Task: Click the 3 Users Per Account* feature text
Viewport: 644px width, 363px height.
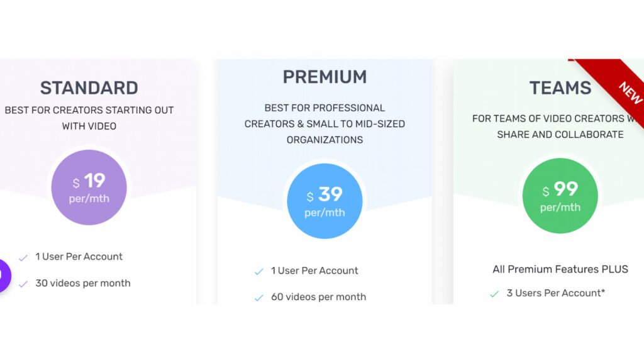Action: [x=556, y=293]
